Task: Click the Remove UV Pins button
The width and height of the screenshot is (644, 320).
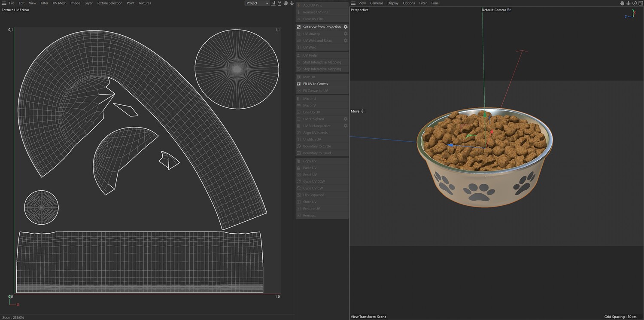Action: pos(322,12)
